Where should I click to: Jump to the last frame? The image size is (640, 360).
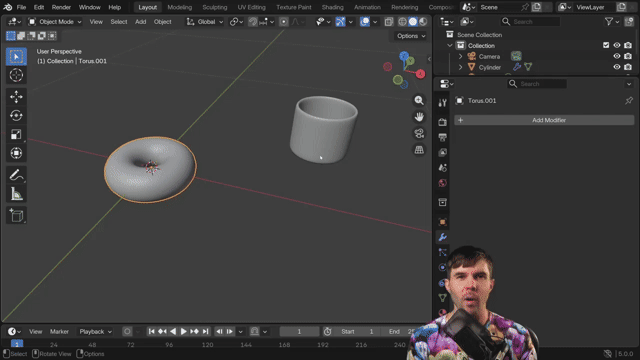(205, 331)
